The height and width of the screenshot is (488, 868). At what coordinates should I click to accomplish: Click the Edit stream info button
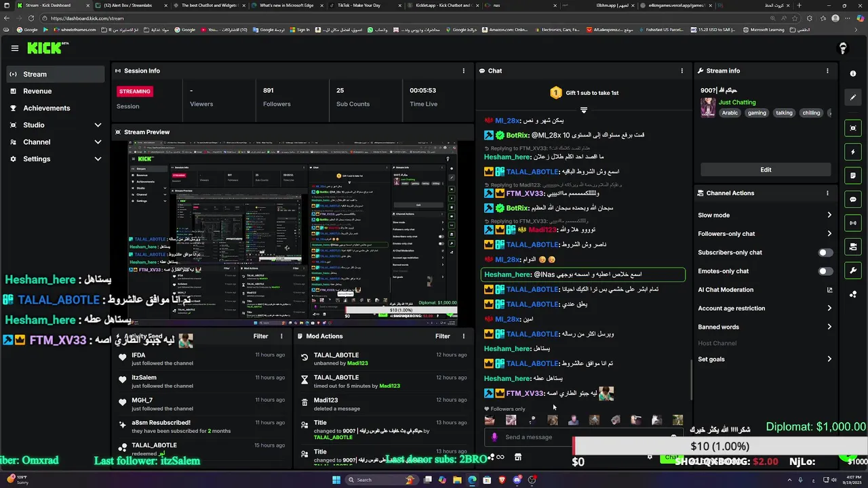(x=766, y=169)
